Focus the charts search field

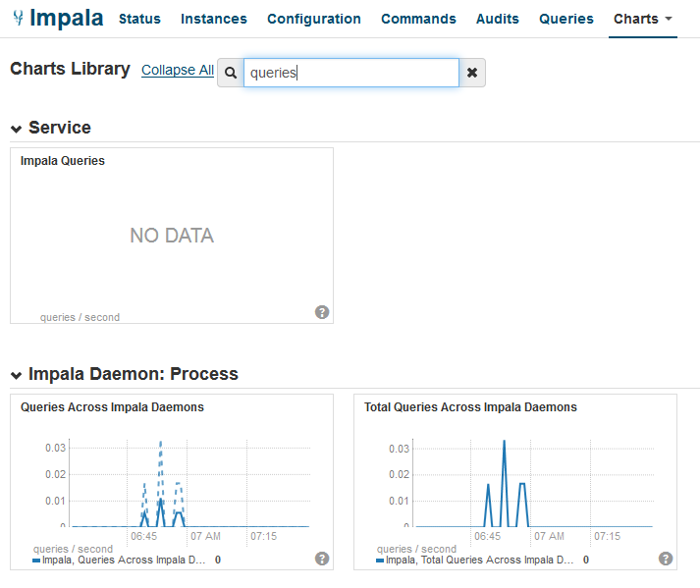(x=351, y=73)
